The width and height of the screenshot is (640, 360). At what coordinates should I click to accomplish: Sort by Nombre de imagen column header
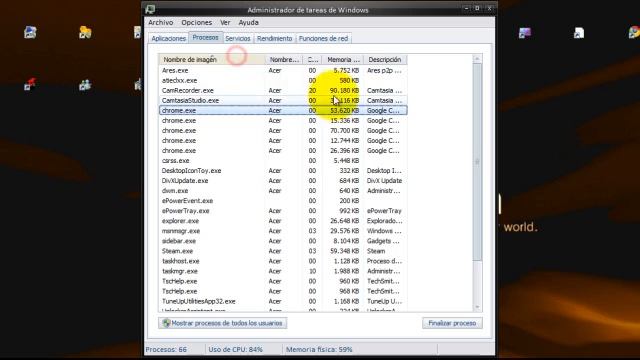[x=211, y=60]
